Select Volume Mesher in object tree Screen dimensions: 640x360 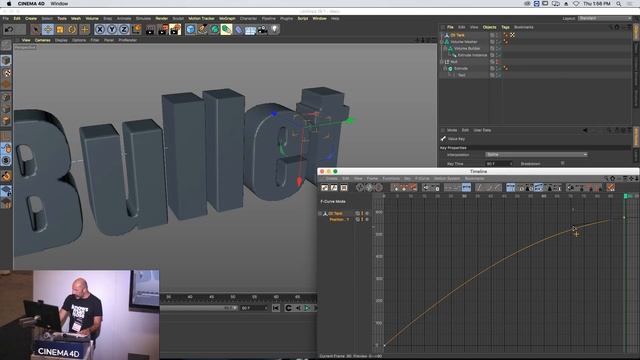point(464,42)
